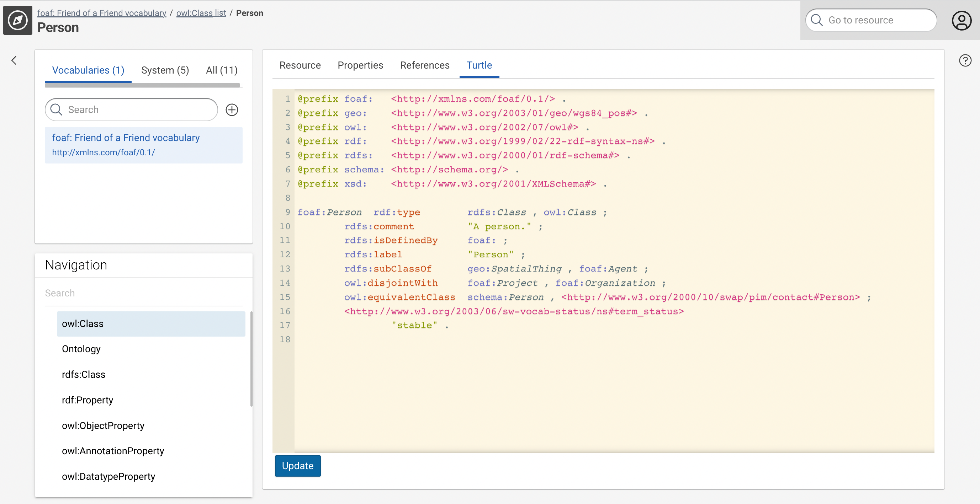Switch to the System (5) tab
Viewport: 980px width, 504px height.
click(165, 70)
